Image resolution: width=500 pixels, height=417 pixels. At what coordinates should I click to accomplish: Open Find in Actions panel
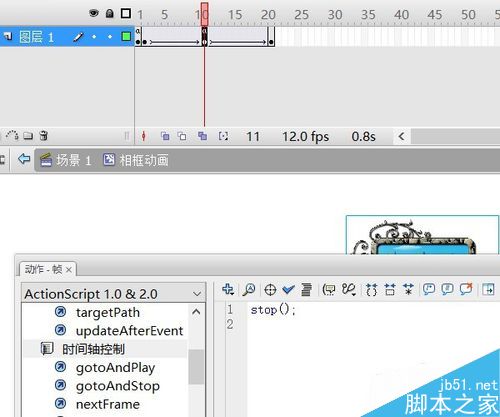point(249,289)
